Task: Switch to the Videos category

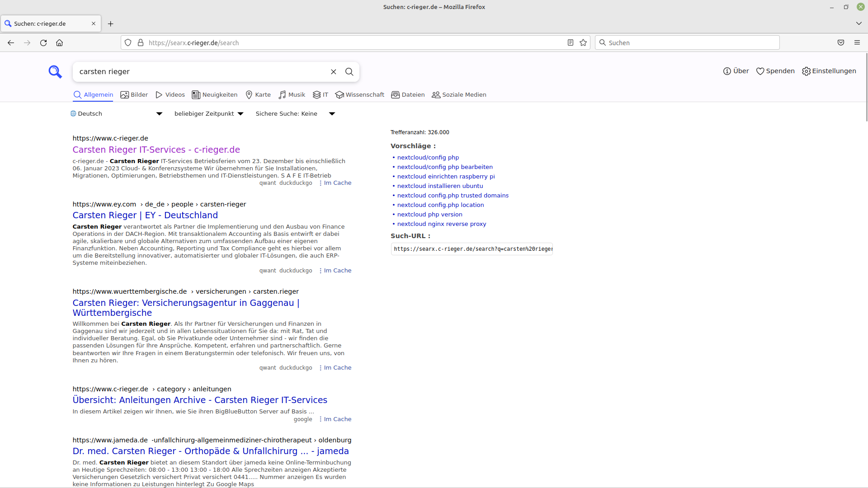Action: 170,94
